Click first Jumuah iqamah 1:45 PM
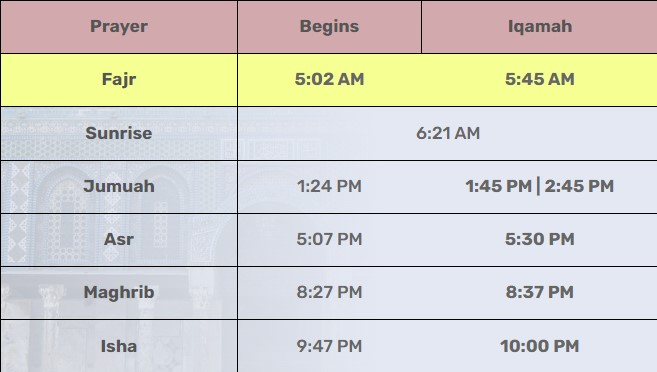The width and height of the screenshot is (657, 372). tap(499, 186)
